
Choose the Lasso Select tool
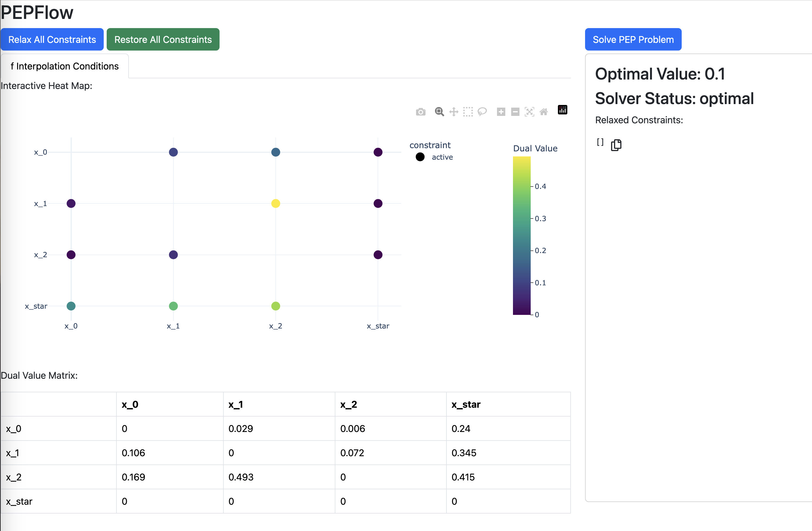(483, 112)
